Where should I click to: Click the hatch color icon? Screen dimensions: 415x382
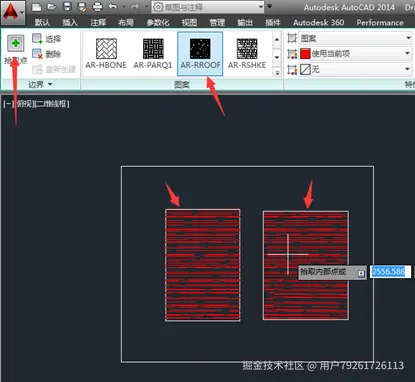click(x=292, y=54)
